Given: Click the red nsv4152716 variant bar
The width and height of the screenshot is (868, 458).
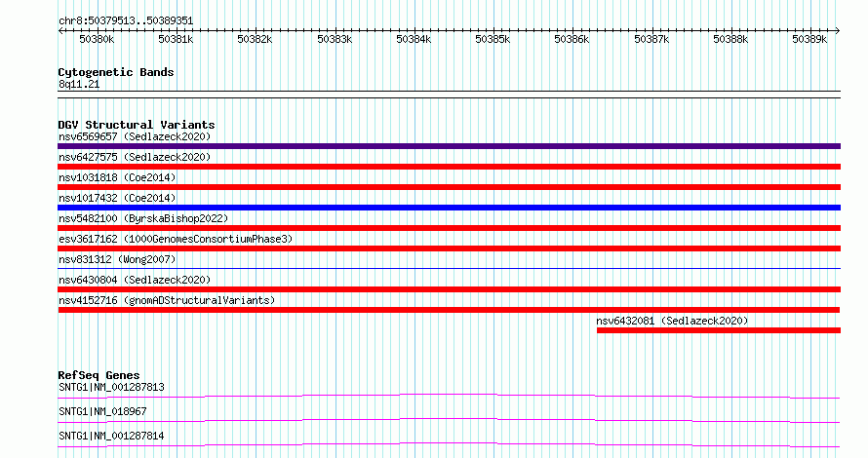Looking at the screenshot, I should (449, 310).
